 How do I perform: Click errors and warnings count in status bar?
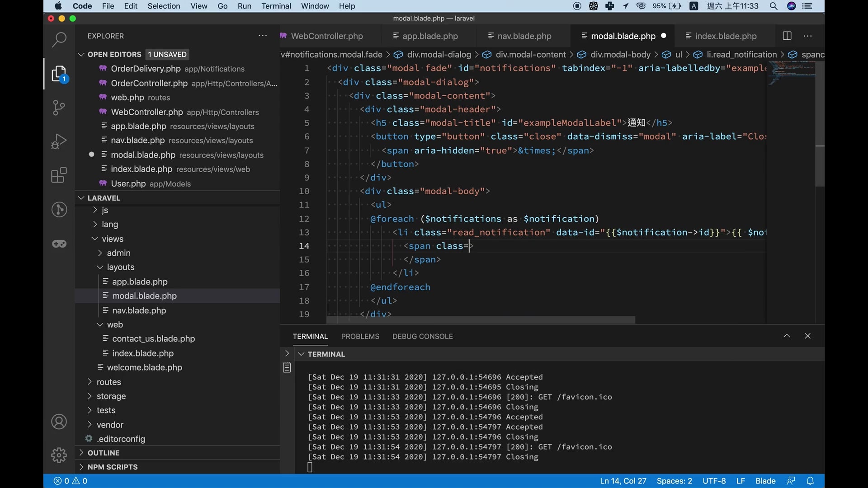tap(71, 481)
